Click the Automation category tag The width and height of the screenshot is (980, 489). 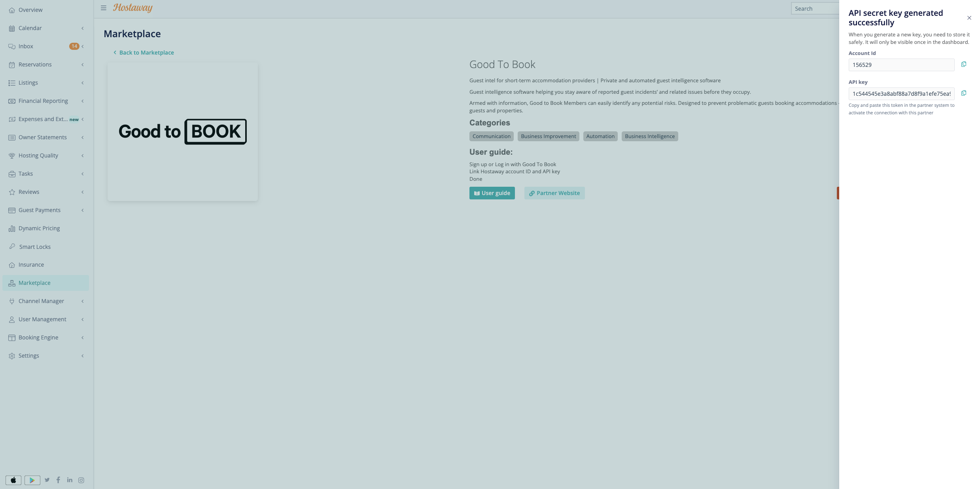600,136
